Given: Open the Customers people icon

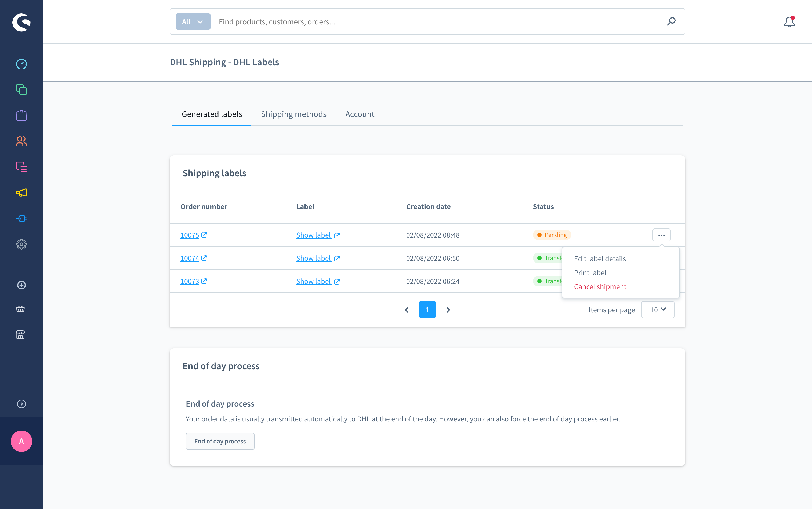Looking at the screenshot, I should pyautogui.click(x=21, y=141).
